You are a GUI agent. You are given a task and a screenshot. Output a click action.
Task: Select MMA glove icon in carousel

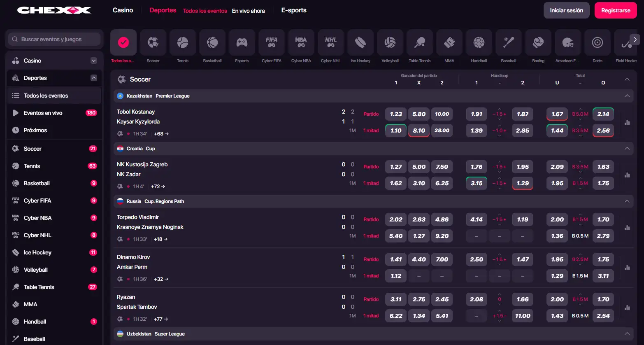449,42
